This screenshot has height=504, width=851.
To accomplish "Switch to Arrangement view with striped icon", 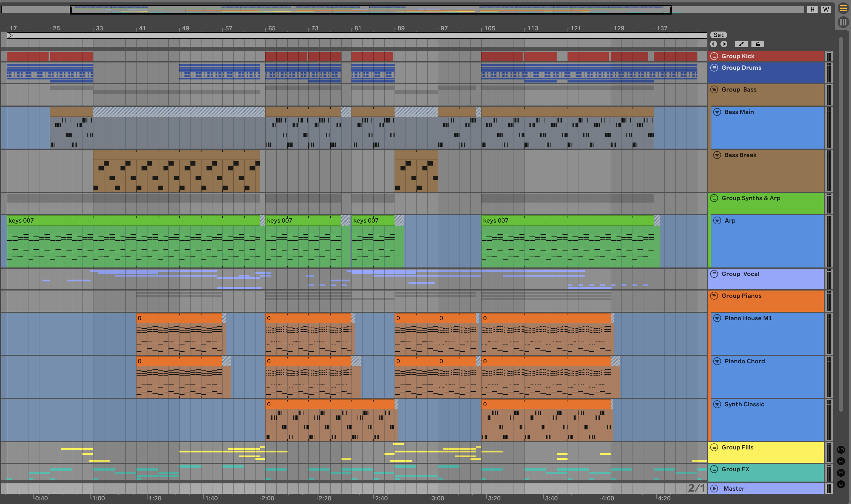I will tap(843, 8).
